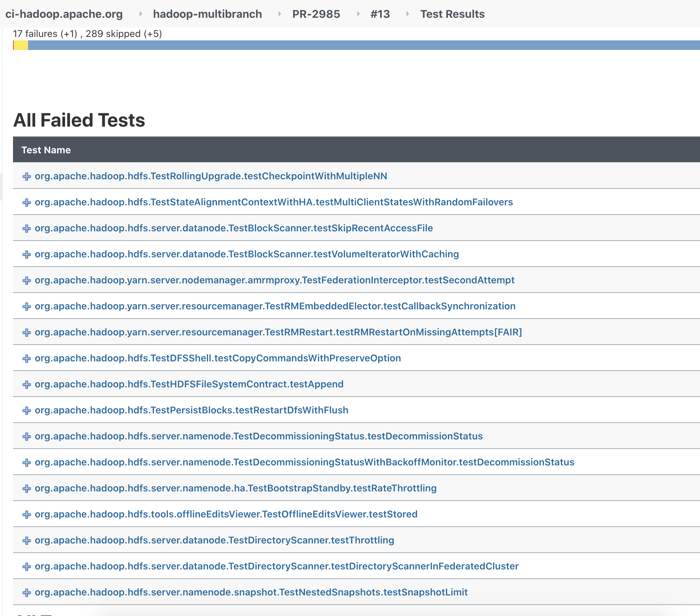
Task: Expand details icon for testCallbackSynchronization
Action: 26,307
